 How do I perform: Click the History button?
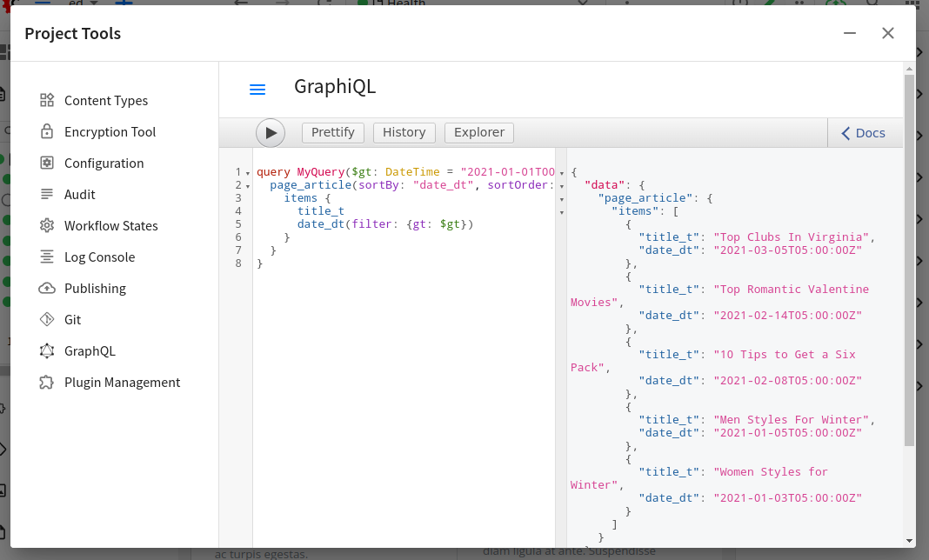[404, 132]
